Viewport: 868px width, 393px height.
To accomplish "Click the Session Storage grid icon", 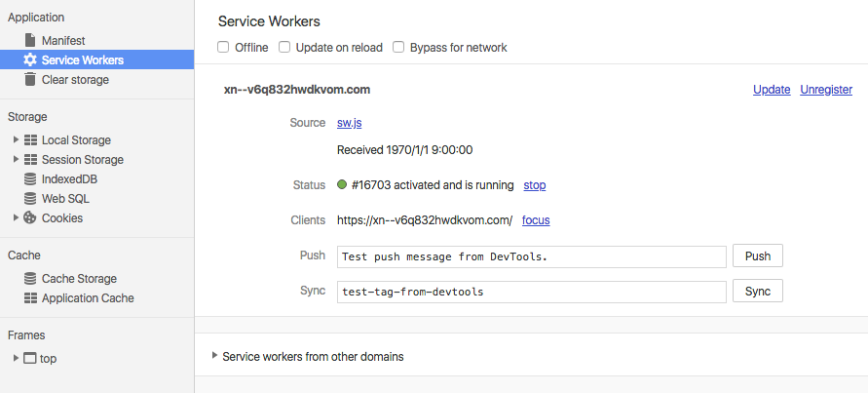I will (x=30, y=160).
